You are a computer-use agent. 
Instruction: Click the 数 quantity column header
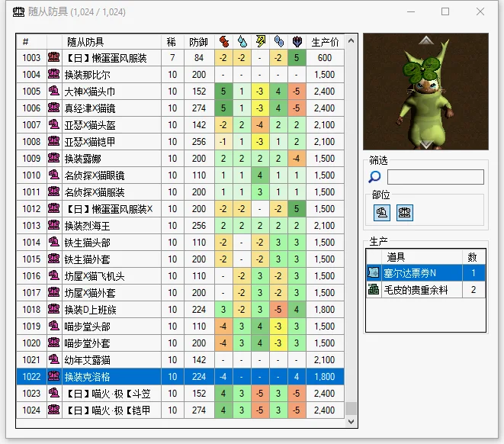[474, 257]
